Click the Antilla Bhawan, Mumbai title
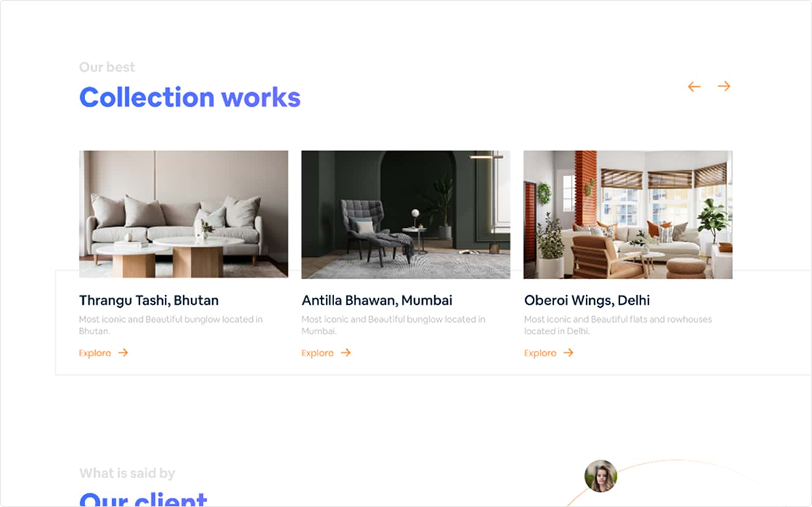The width and height of the screenshot is (812, 507). click(x=377, y=301)
